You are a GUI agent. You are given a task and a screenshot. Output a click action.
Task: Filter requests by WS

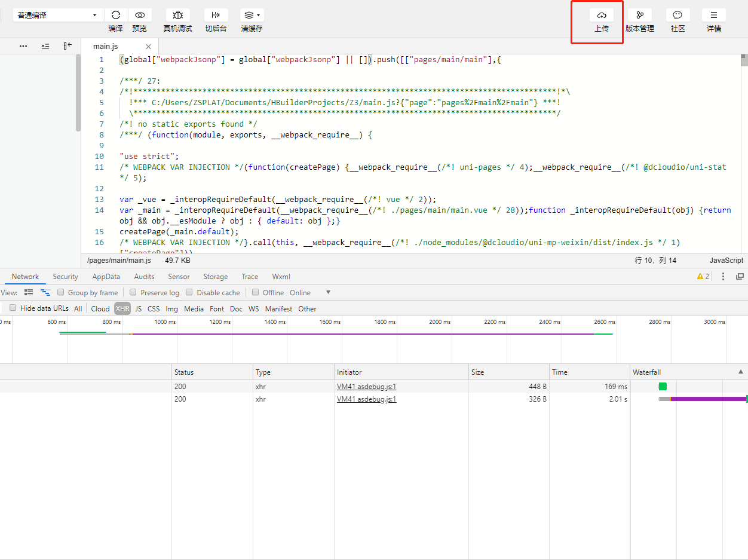point(254,309)
